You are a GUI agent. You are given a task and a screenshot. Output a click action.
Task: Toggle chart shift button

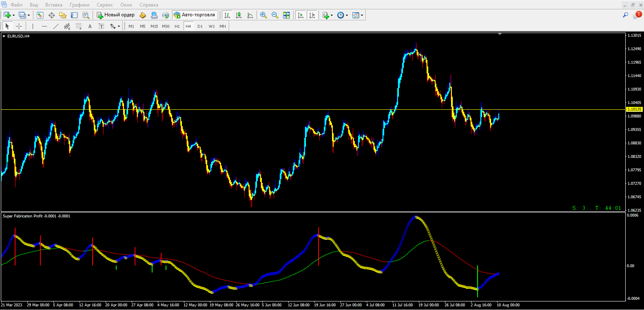pyautogui.click(x=312, y=15)
